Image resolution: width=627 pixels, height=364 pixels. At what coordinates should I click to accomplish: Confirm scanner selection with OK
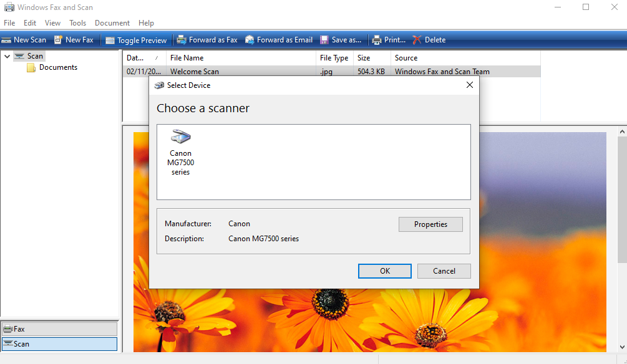[385, 271]
